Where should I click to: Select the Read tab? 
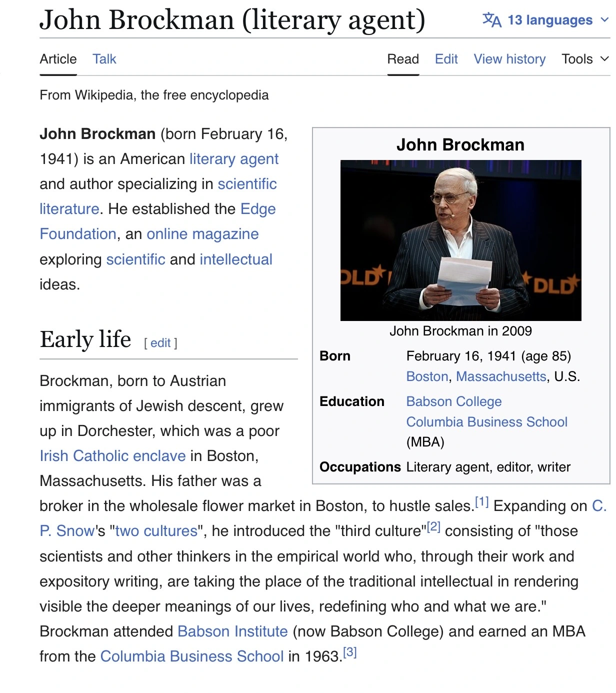(403, 59)
